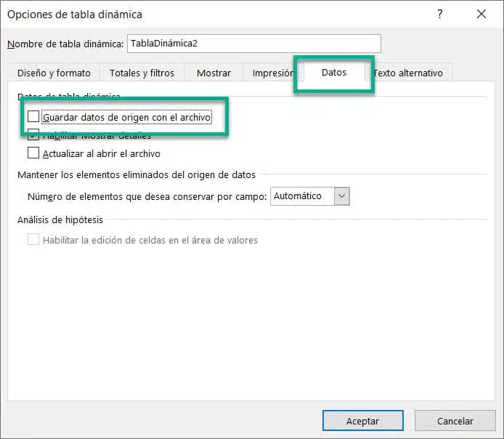Open the Impresión tab

(x=272, y=73)
